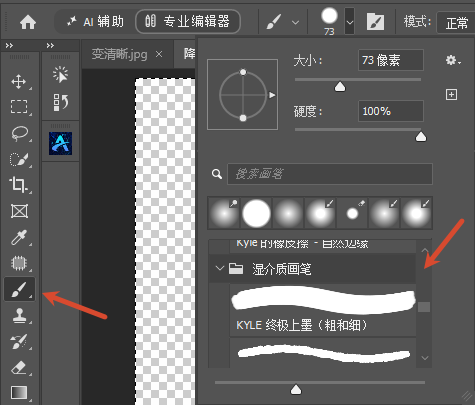Viewport: 475px width, 405px height.
Task: Click the brush search magnifier icon
Action: (x=217, y=174)
